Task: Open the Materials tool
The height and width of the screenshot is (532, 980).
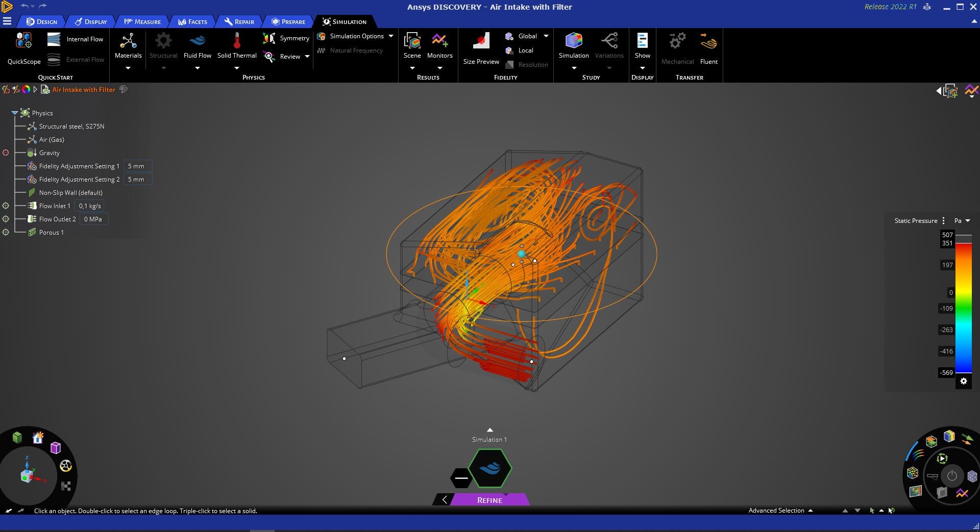Action: [128, 46]
